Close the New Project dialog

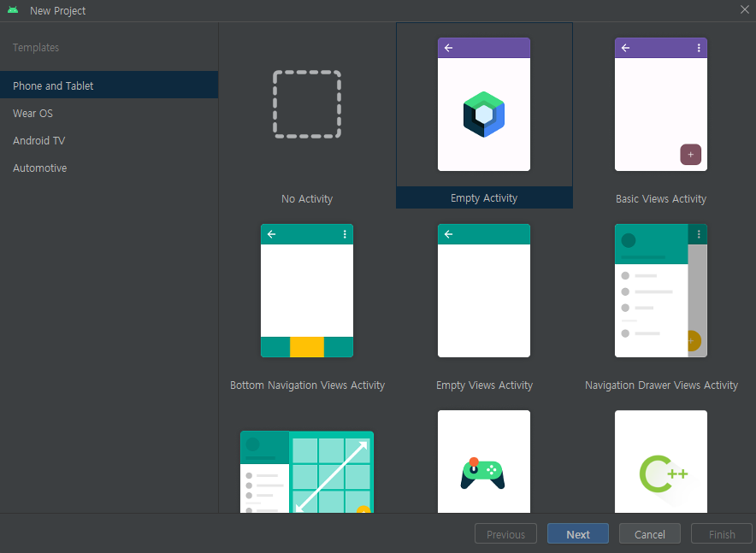744,9
